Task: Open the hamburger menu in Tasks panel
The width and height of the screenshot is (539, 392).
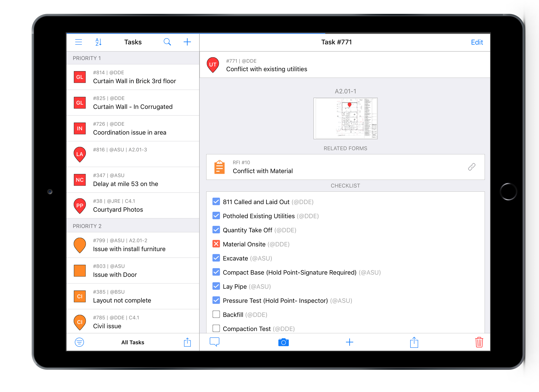Action: [78, 42]
